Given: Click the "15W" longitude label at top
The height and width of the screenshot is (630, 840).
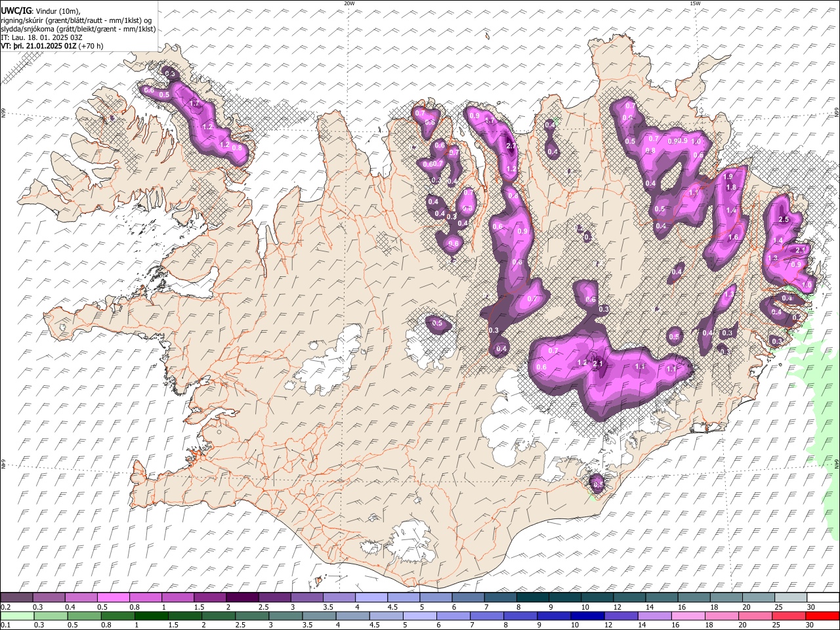Looking at the screenshot, I should (x=694, y=3).
